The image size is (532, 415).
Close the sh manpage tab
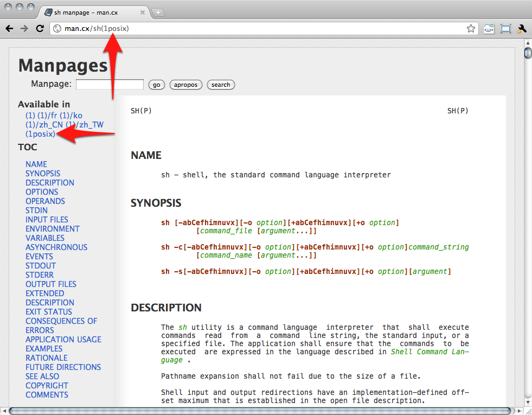(x=142, y=12)
